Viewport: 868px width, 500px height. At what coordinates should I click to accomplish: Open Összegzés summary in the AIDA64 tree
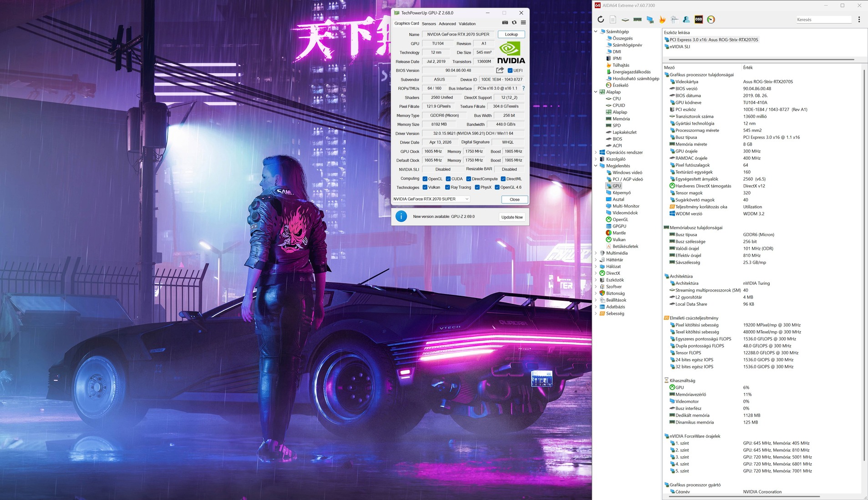(x=619, y=38)
